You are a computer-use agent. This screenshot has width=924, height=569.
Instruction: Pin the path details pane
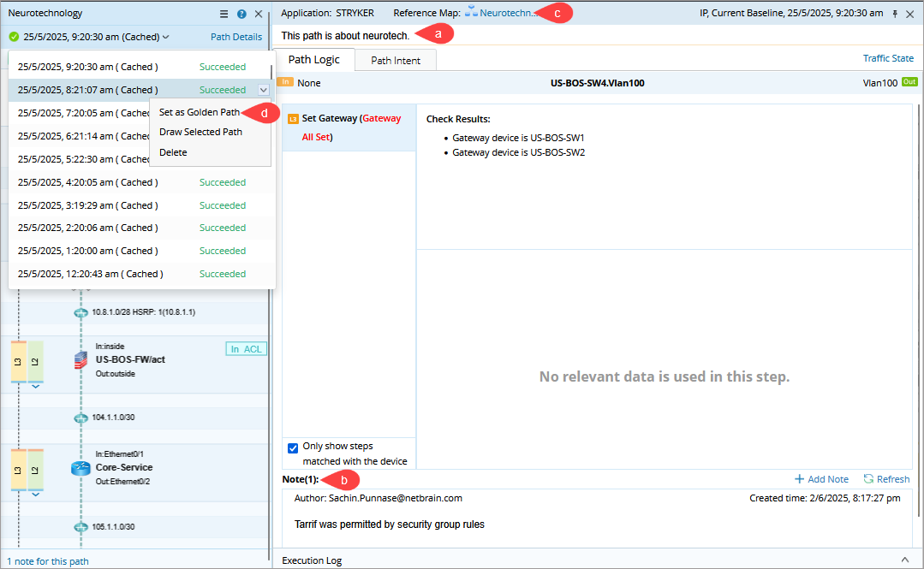895,14
